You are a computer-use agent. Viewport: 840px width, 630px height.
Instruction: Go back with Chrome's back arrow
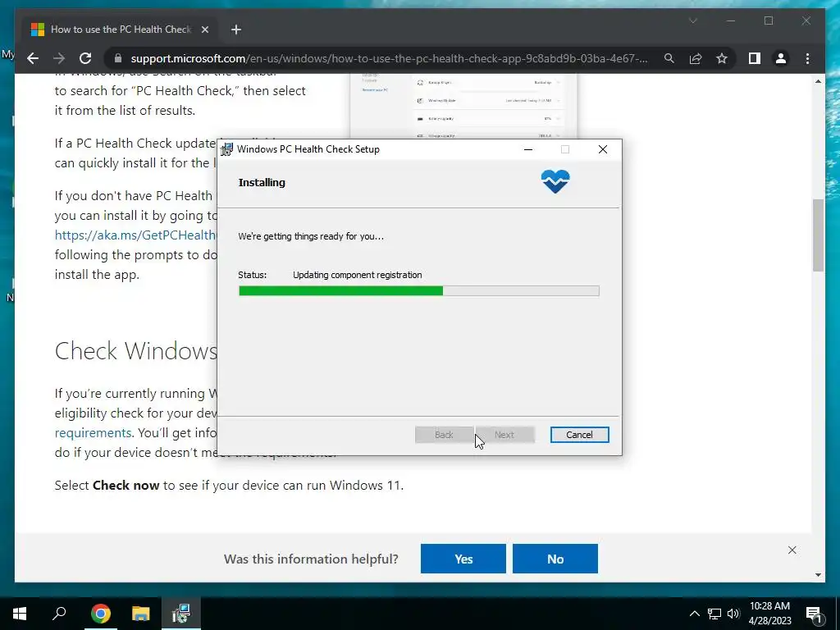33,58
